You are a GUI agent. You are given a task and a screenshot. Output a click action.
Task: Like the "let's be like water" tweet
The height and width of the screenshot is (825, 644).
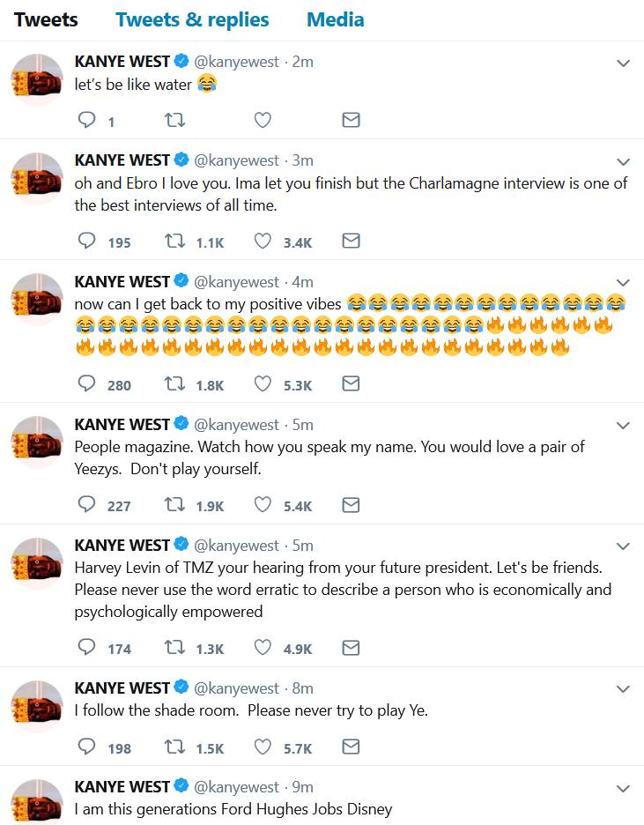(263, 120)
